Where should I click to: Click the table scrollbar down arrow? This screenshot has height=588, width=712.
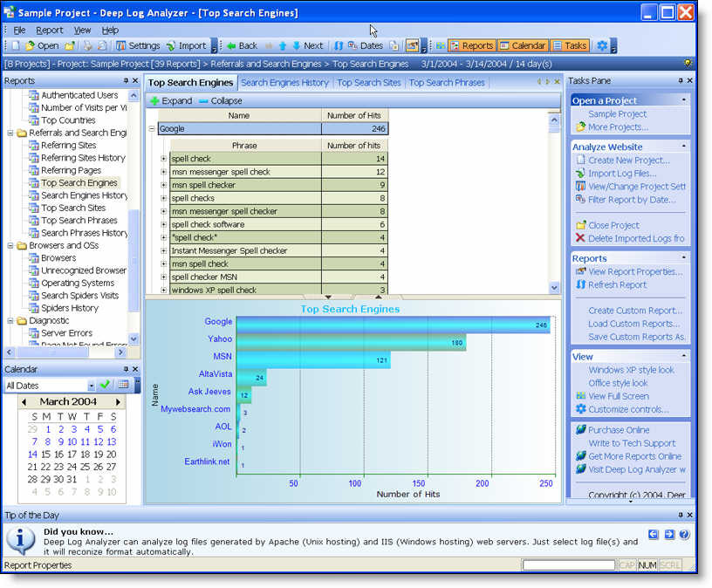554,288
